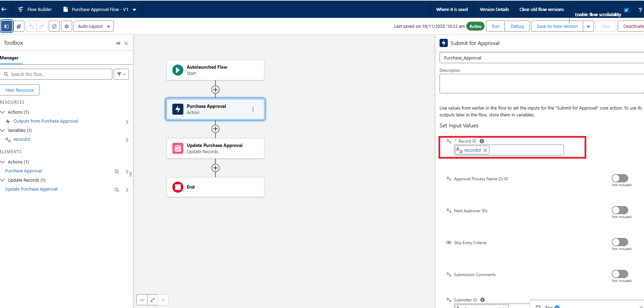Screen dimensions: 644x308
Task: Click the undo arrow in toolbar
Action: click(x=32, y=26)
